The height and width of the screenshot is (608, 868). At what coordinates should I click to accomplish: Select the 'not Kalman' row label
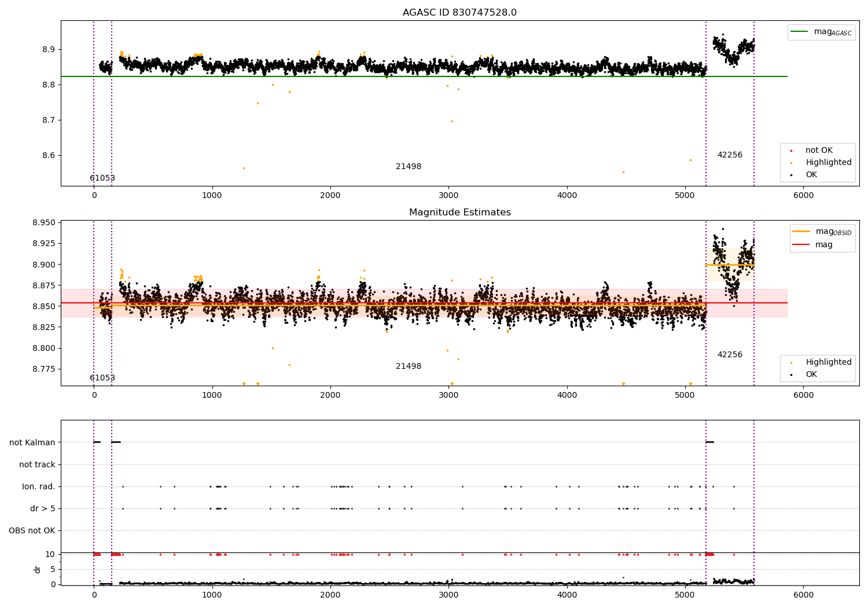(x=32, y=442)
